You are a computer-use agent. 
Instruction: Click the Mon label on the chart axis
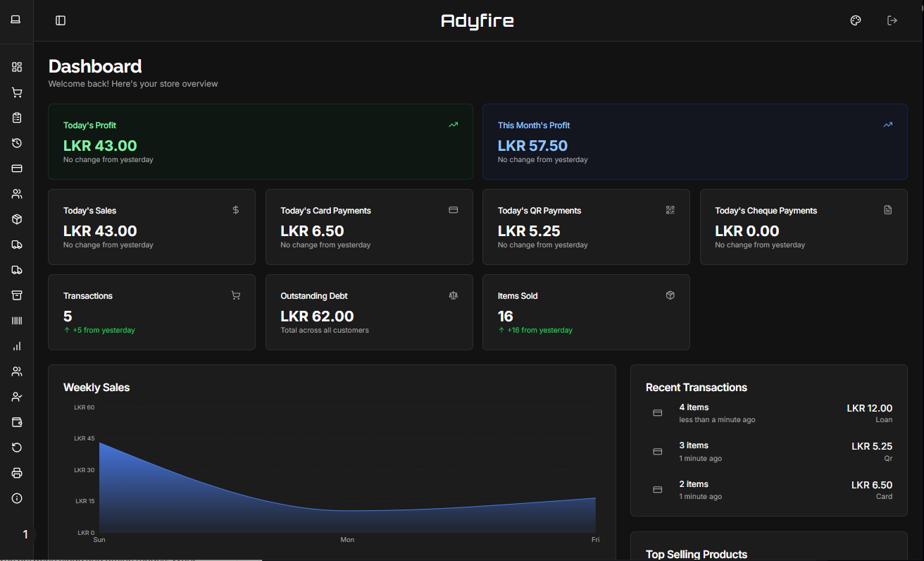347,540
